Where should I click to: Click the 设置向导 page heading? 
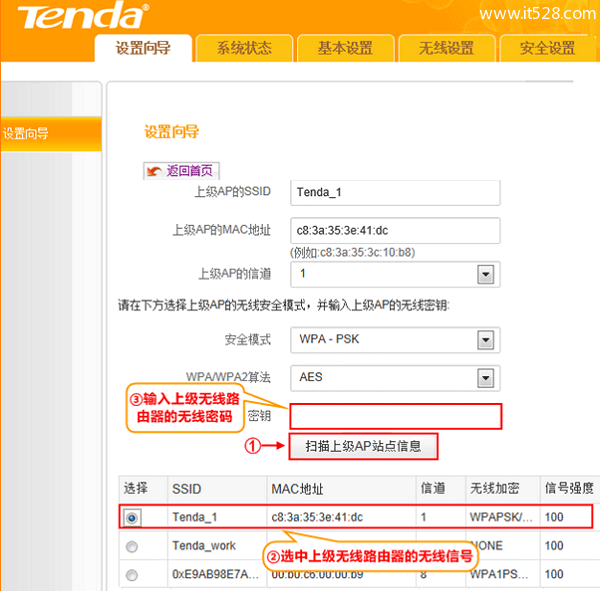click(x=171, y=132)
